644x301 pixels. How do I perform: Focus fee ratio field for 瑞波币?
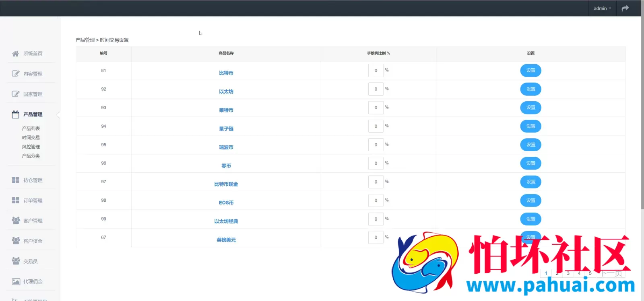tap(376, 145)
